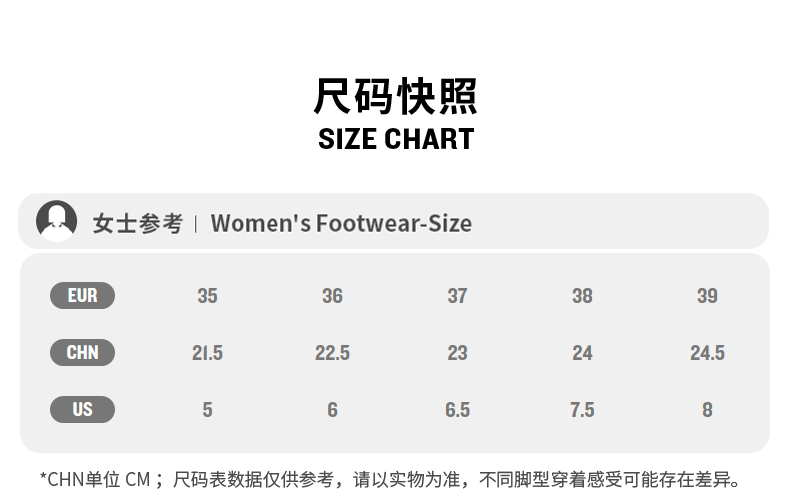This screenshot has height=489, width=790.
Task: Click EUR size 36
Action: tap(332, 296)
